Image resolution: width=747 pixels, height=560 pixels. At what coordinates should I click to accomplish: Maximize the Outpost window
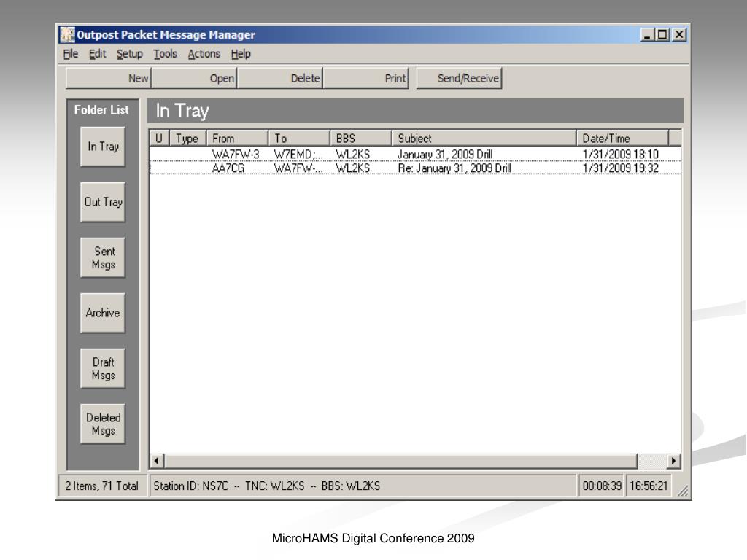[662, 34]
